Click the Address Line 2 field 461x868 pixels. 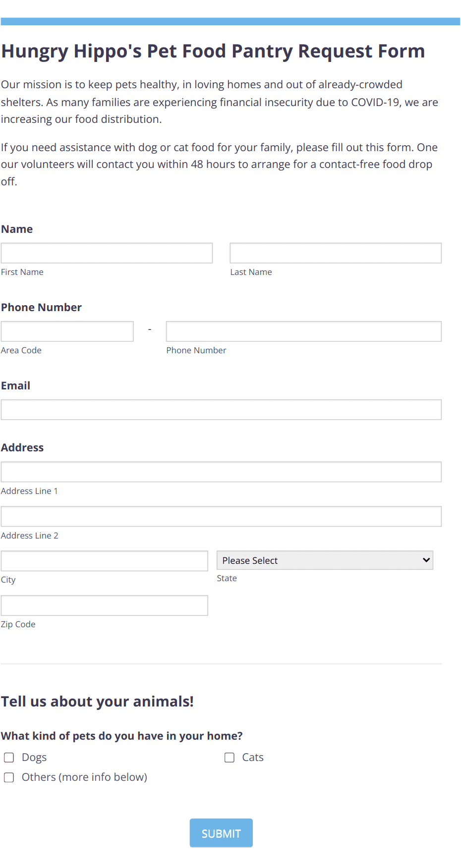[221, 516]
